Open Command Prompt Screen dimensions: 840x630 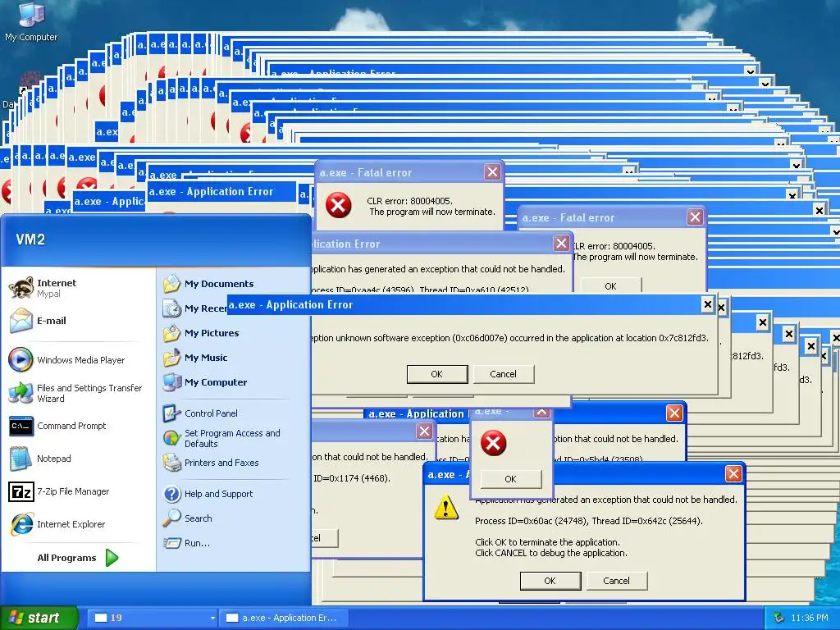click(x=78, y=426)
